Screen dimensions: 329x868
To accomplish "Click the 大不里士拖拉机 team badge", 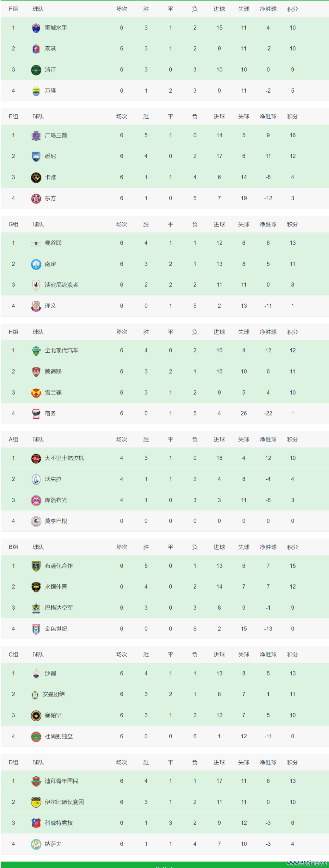I will pos(36,458).
